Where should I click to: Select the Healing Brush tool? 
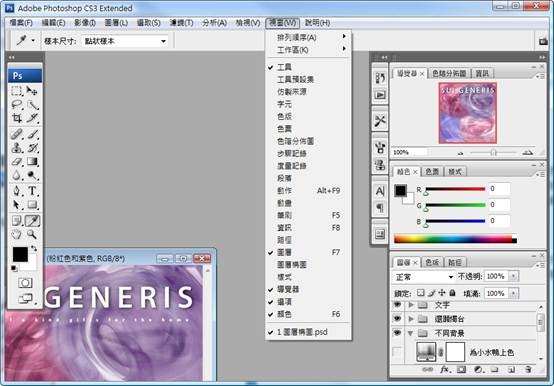pyautogui.click(x=16, y=134)
